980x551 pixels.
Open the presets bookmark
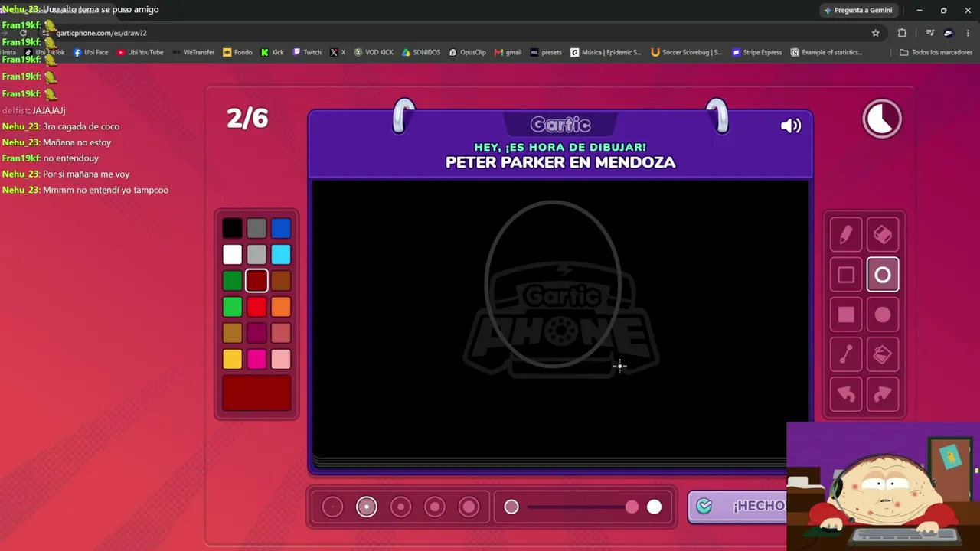tap(546, 52)
